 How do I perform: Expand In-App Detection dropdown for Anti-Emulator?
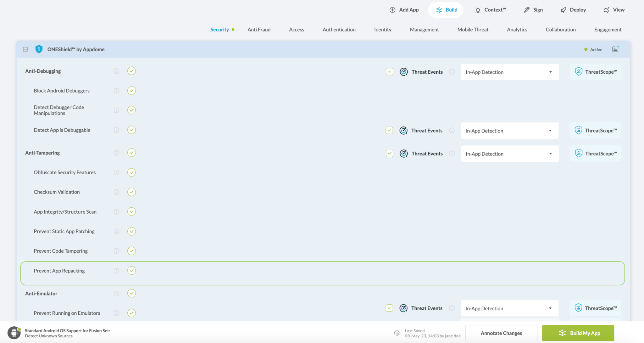(510, 308)
